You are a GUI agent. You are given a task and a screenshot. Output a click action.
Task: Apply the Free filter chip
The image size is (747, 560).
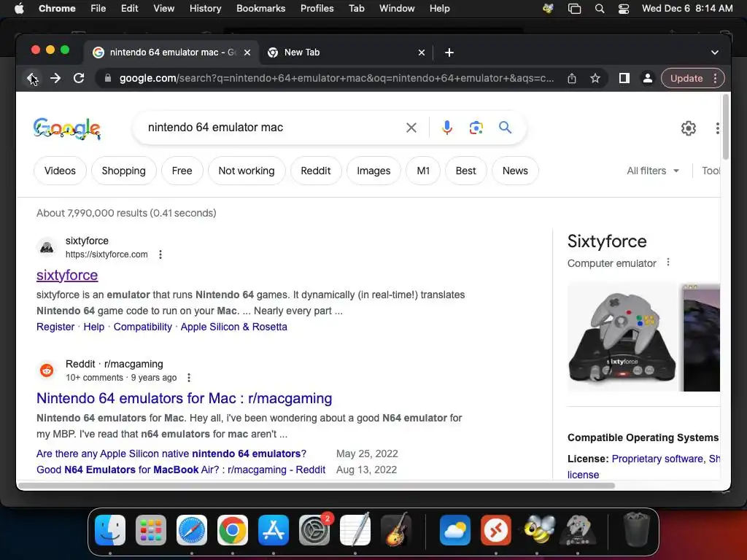point(182,171)
